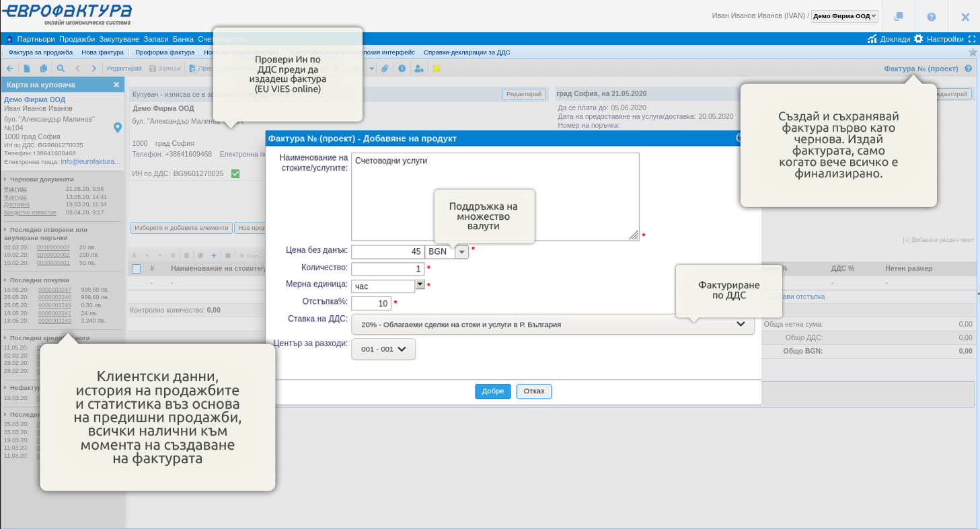Image resolution: width=980 pixels, height=529 pixels.
Task: Toggle fullscreen mode icon
Action: click(x=971, y=39)
